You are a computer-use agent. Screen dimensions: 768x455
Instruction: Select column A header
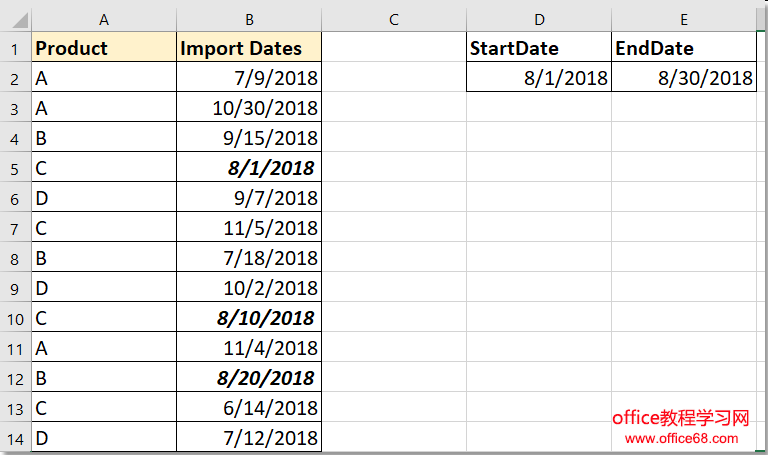point(104,19)
